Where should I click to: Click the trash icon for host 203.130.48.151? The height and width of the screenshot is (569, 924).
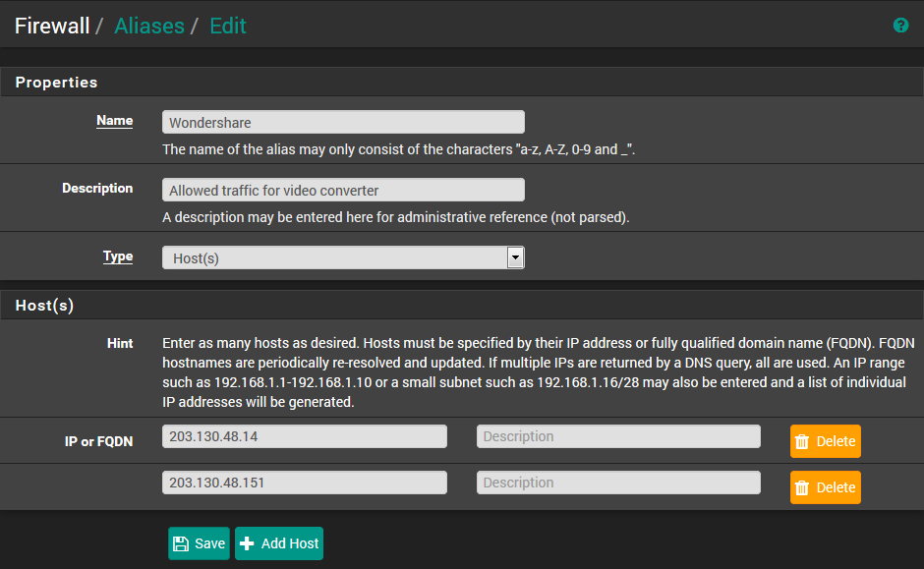[x=802, y=487]
